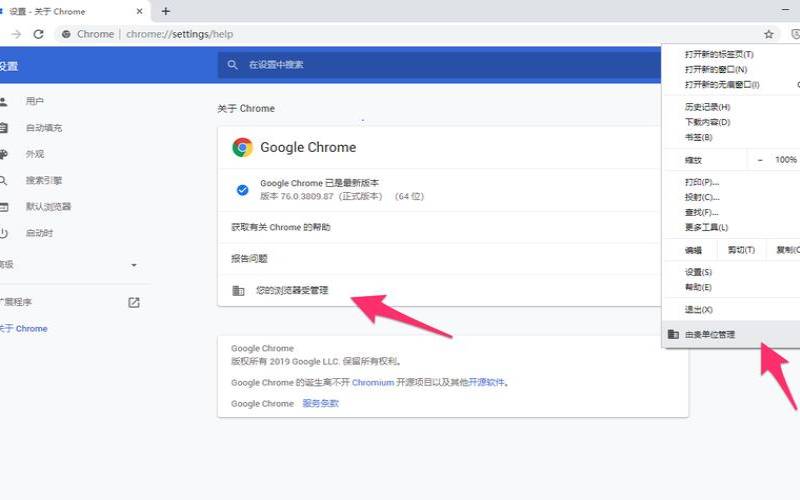Decrease zoom with the minus button
Screen dimensions: 800x500
pyautogui.click(x=760, y=160)
